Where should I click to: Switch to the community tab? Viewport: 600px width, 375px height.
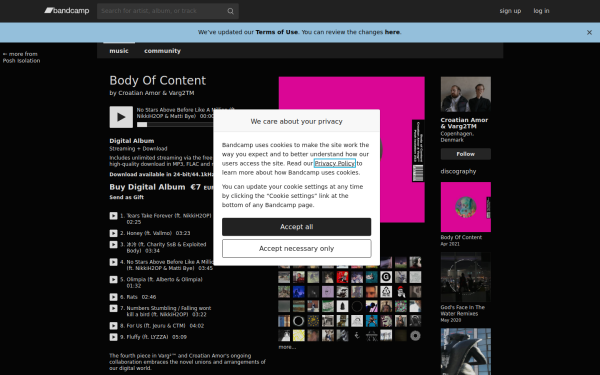pos(162,51)
